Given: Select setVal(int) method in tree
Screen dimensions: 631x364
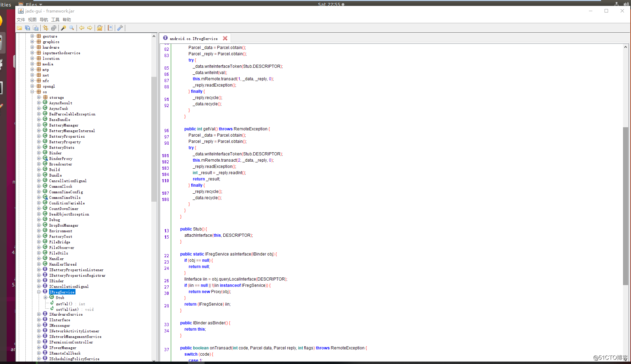Looking at the screenshot, I should coord(75,309).
